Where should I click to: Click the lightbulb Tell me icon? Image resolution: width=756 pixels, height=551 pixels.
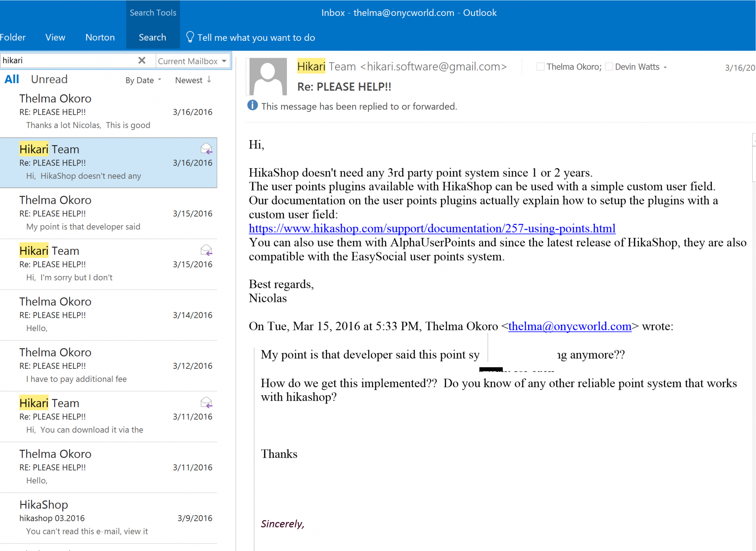(190, 37)
